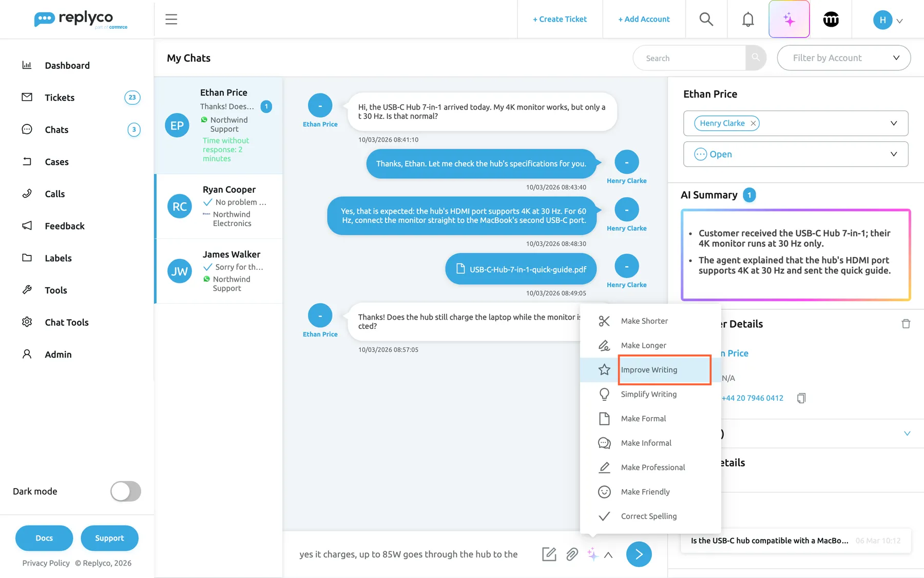Viewport: 924px width, 578px height.
Task: Copy the phone number +44 20 7946 0412
Action: (x=801, y=398)
